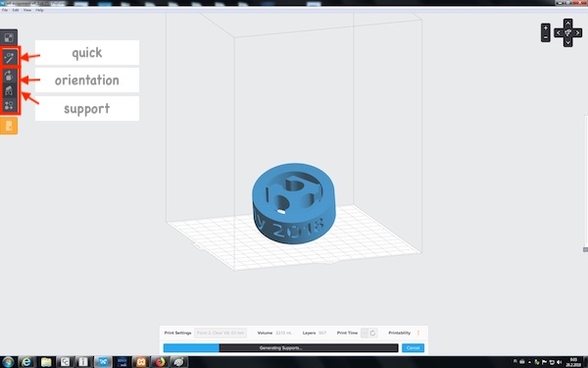This screenshot has height=368, width=588.
Task: Open the Help menu
Action: tap(40, 10)
